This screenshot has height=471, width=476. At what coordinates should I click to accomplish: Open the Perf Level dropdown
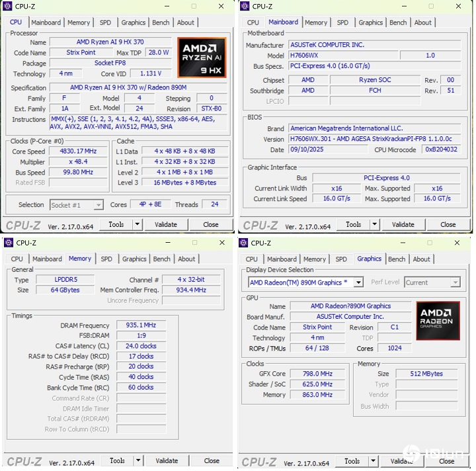pyautogui.click(x=455, y=282)
